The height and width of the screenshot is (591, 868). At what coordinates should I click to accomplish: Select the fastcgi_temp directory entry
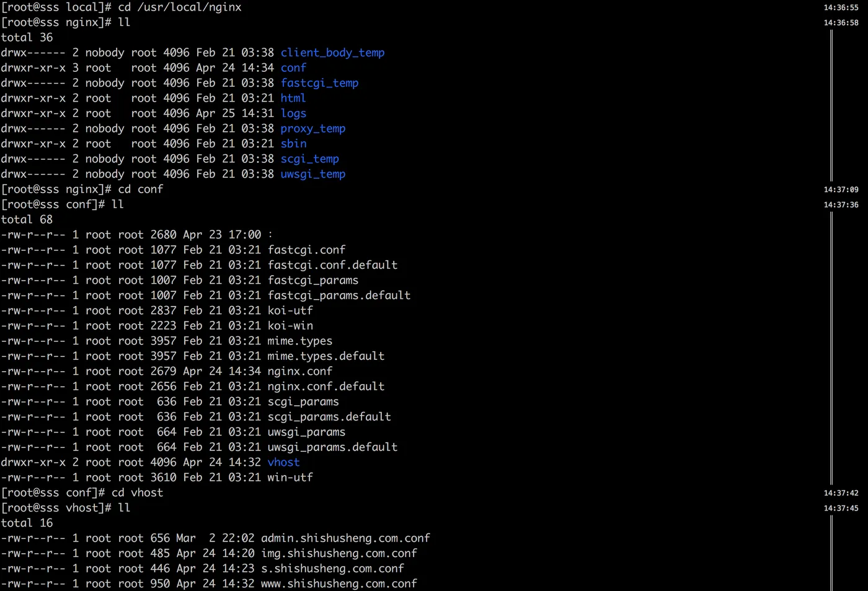[x=319, y=83]
